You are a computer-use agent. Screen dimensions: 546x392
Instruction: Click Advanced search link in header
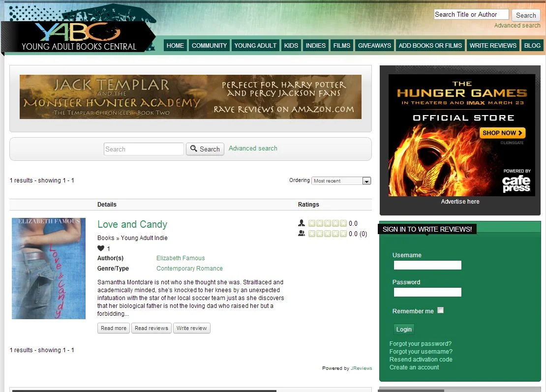click(x=517, y=26)
